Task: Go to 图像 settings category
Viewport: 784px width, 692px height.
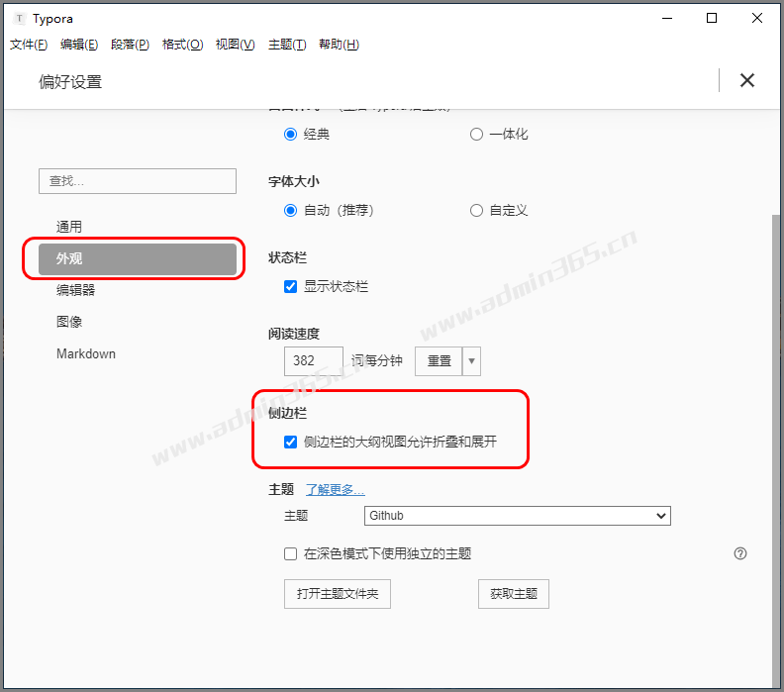Action: (69, 322)
